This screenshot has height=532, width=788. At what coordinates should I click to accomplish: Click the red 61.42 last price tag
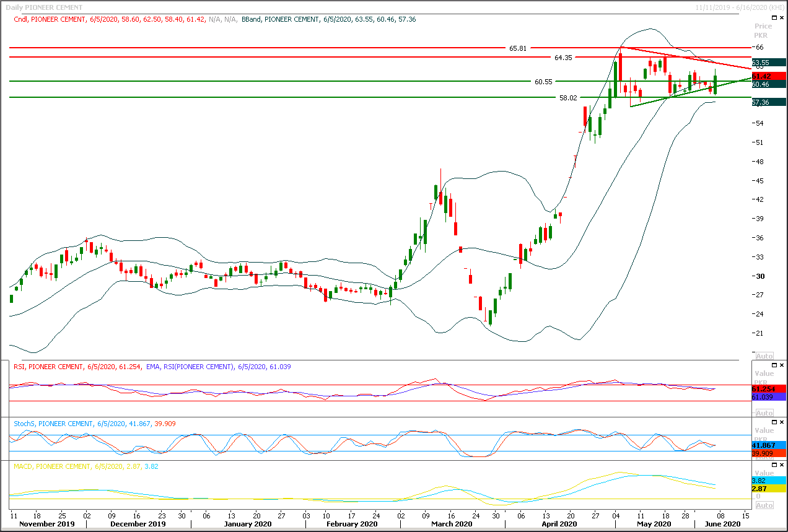pos(769,76)
